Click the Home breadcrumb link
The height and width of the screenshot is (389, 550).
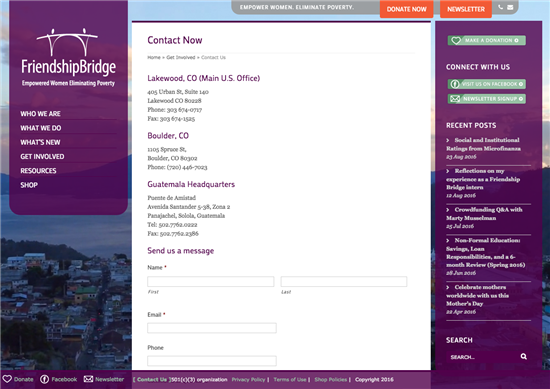pyautogui.click(x=154, y=58)
